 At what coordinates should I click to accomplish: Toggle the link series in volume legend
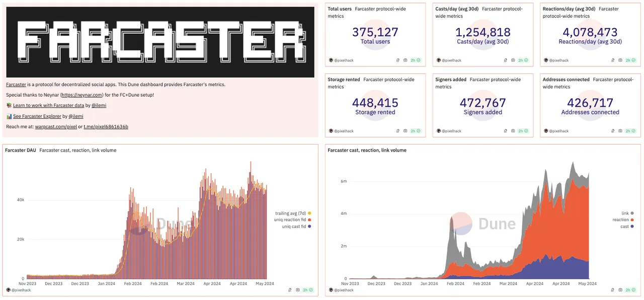pos(627,213)
